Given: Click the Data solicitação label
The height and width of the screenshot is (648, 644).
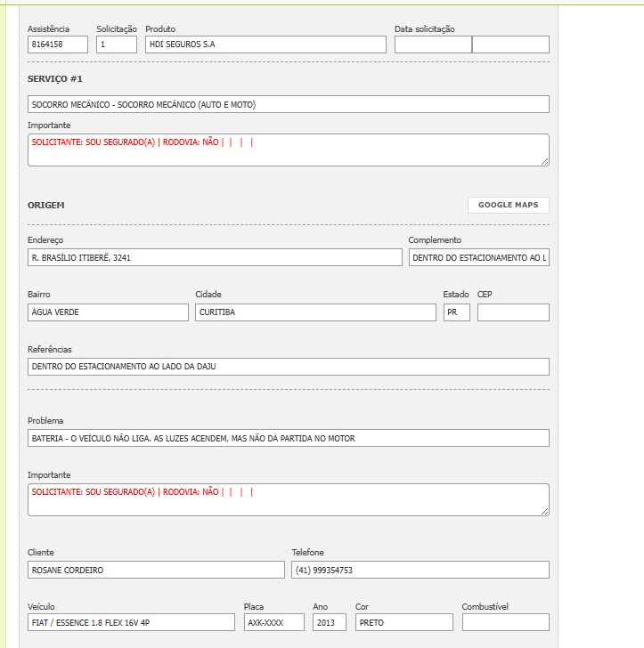Looking at the screenshot, I should (x=424, y=28).
